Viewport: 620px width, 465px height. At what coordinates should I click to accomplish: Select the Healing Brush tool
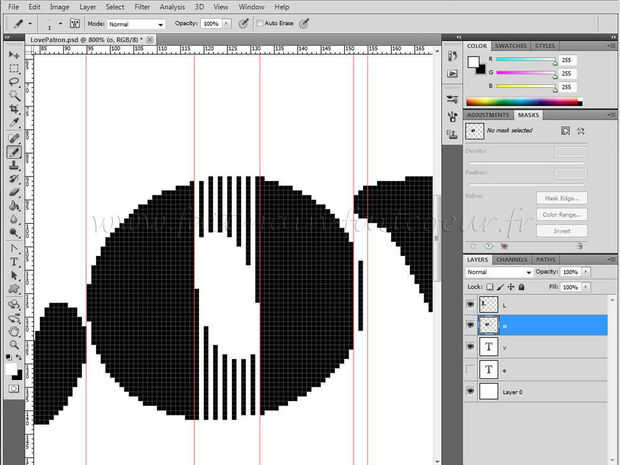click(x=14, y=138)
